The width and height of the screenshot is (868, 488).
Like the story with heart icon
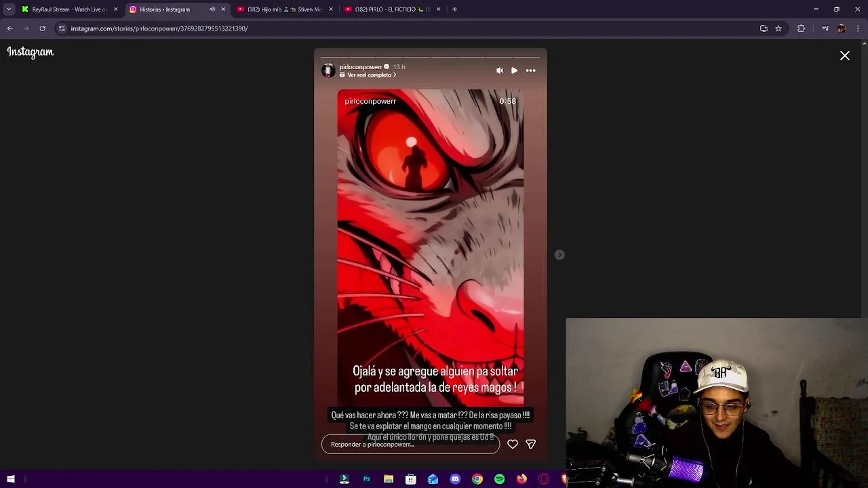point(513,444)
